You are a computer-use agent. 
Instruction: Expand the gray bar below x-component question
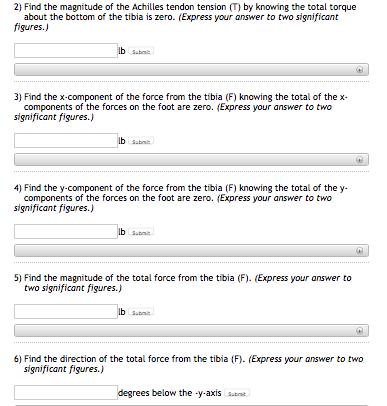click(x=191, y=160)
